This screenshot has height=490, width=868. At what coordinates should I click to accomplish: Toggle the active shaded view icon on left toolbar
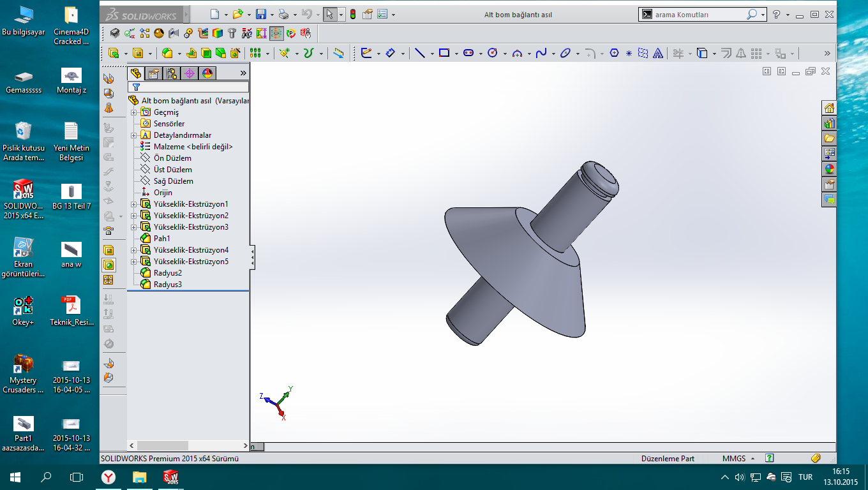tap(108, 265)
